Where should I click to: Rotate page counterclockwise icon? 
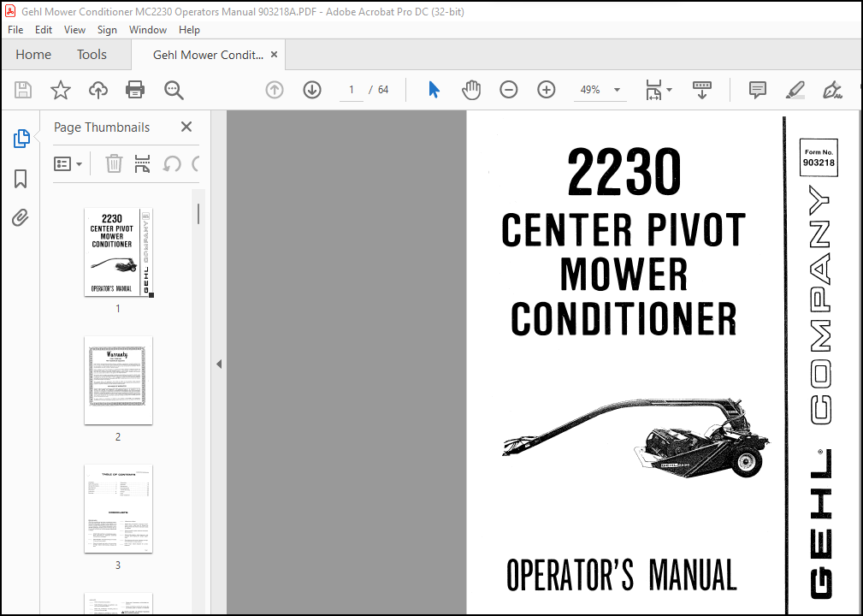[x=172, y=163]
